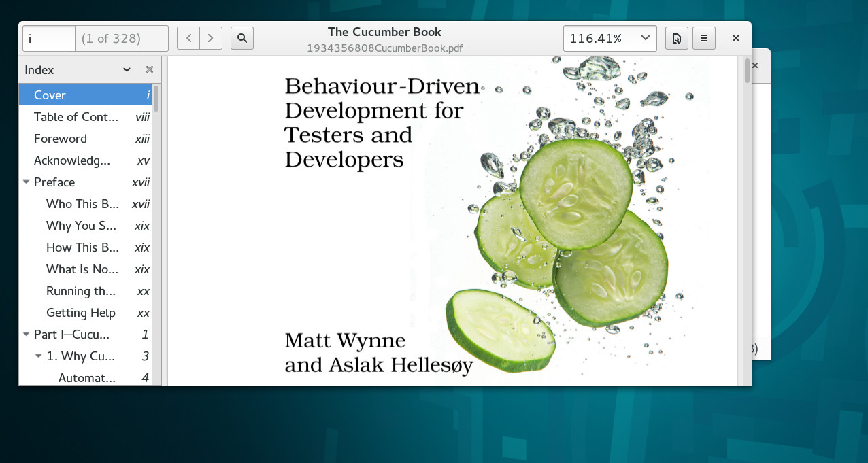The image size is (868, 463).
Task: Select the Cover index entry
Action: point(85,95)
